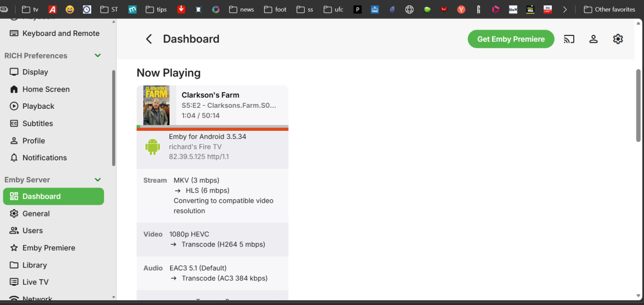
Task: Open the pink play-shape favorite bookmark
Action: point(495,9)
